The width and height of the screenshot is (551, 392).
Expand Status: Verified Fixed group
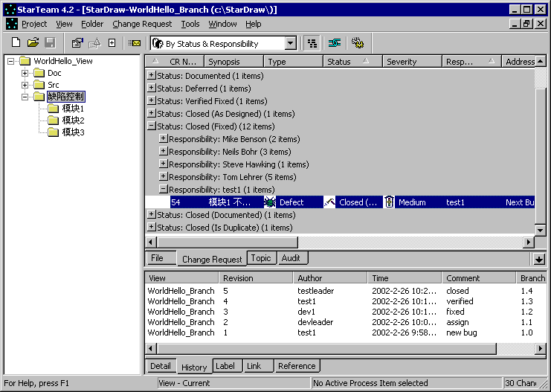[151, 100]
